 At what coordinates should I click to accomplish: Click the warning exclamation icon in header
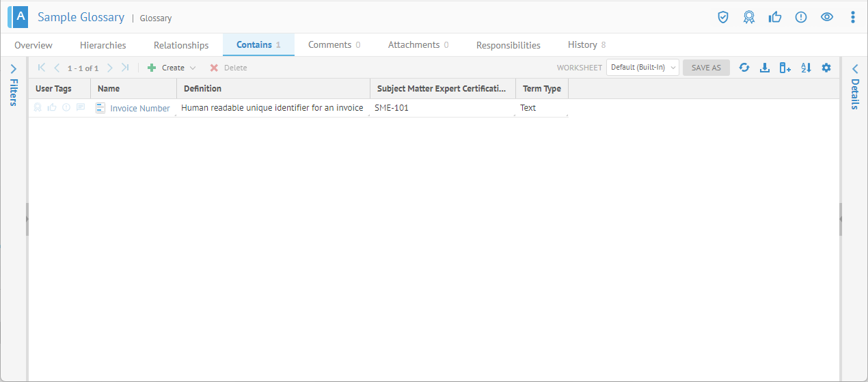point(801,17)
